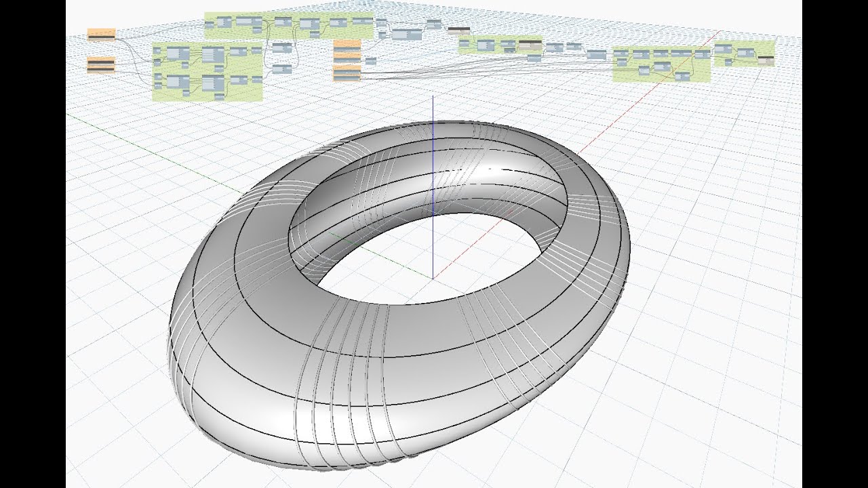
Task: Select the dark-header watch node just right of the top green group
Action: [459, 30]
